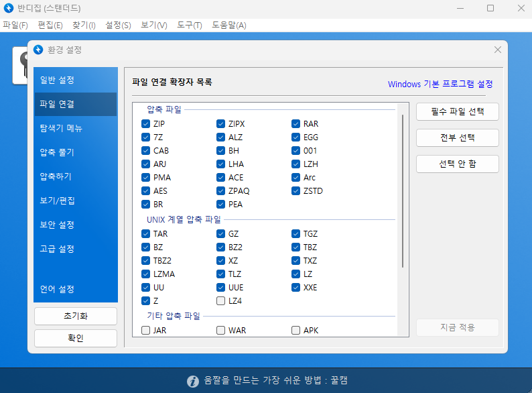This screenshot has height=393, width=532.
Task: Toggle the Z extension checkbox
Action: pyautogui.click(x=145, y=301)
